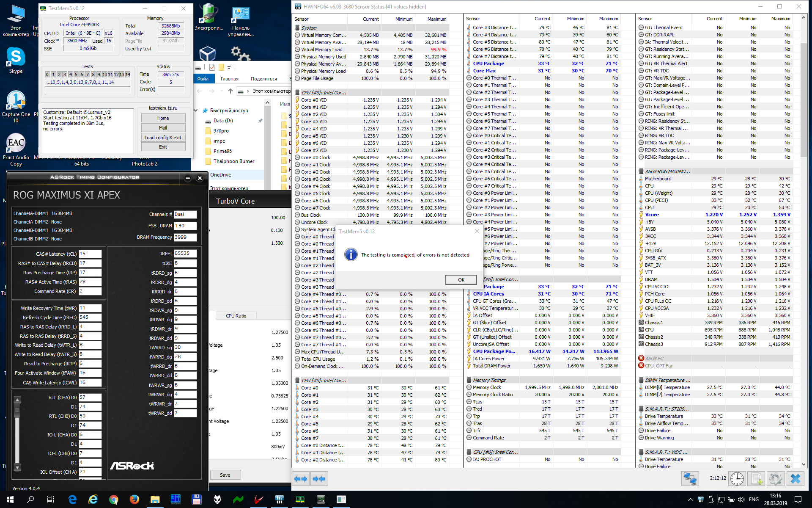
Task: Select OneDrive in Explorer sidebar
Action: pyautogui.click(x=221, y=175)
